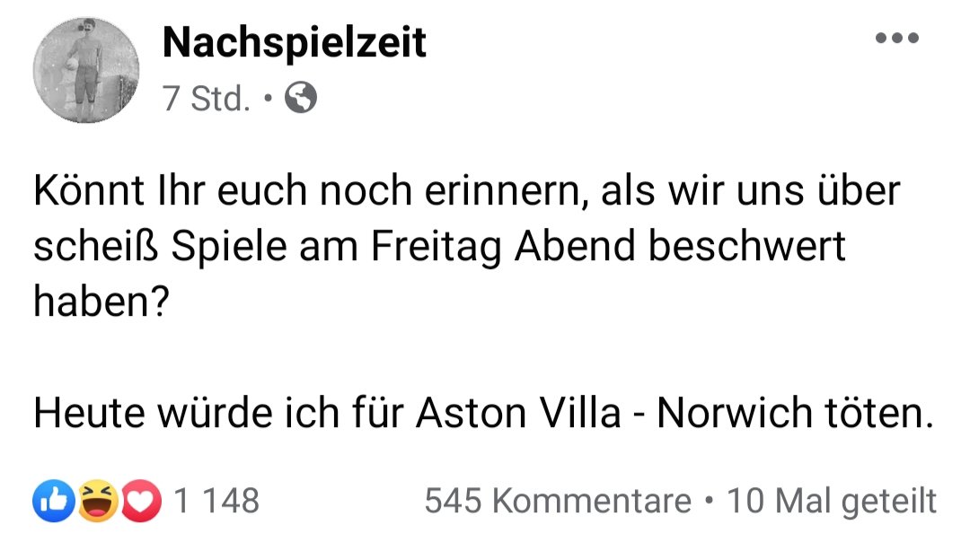
Task: Click the red heart Love reaction icon
Action: point(140,501)
